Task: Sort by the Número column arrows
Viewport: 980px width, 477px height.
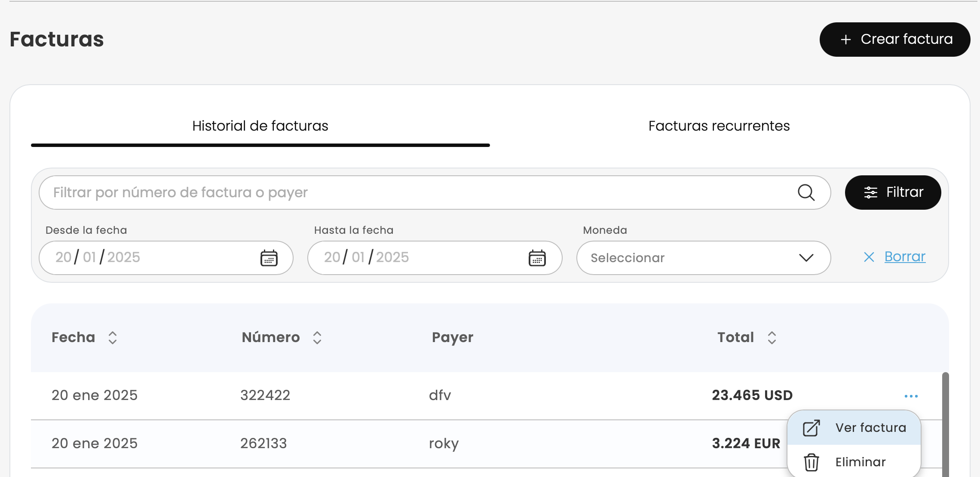Action: click(x=317, y=338)
